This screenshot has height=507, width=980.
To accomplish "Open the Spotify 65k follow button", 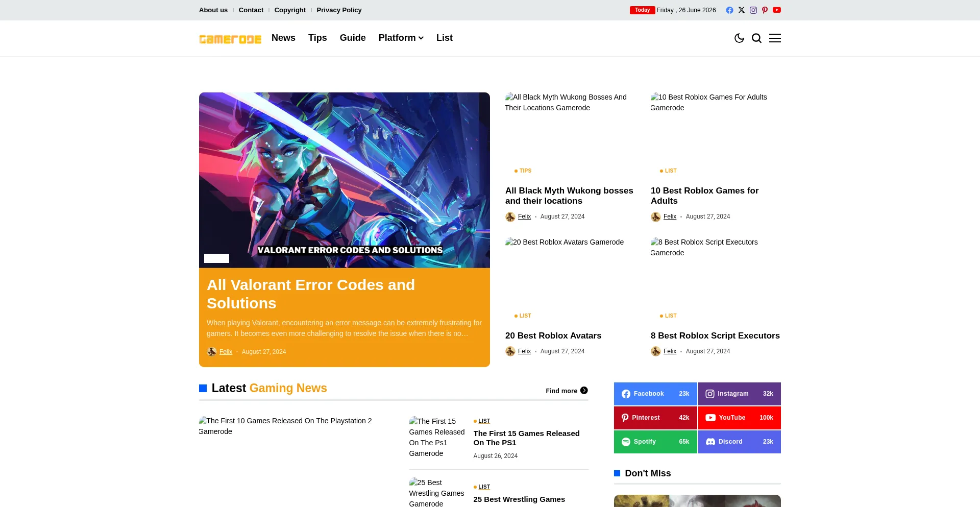I will click(655, 442).
